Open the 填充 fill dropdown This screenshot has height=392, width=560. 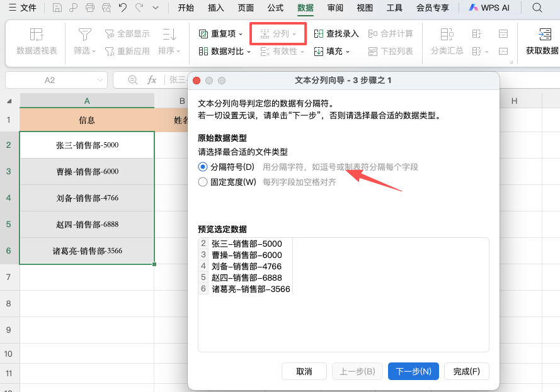332,52
